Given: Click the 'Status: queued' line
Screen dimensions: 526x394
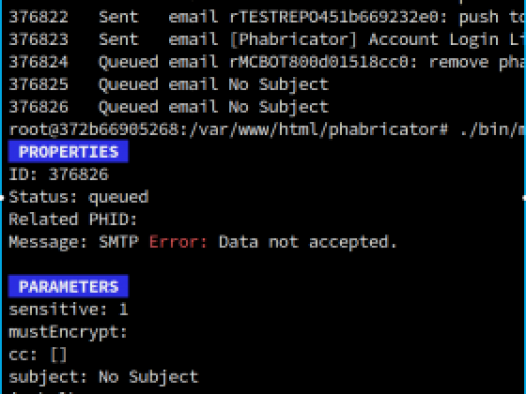Looking at the screenshot, I should click(x=79, y=197).
